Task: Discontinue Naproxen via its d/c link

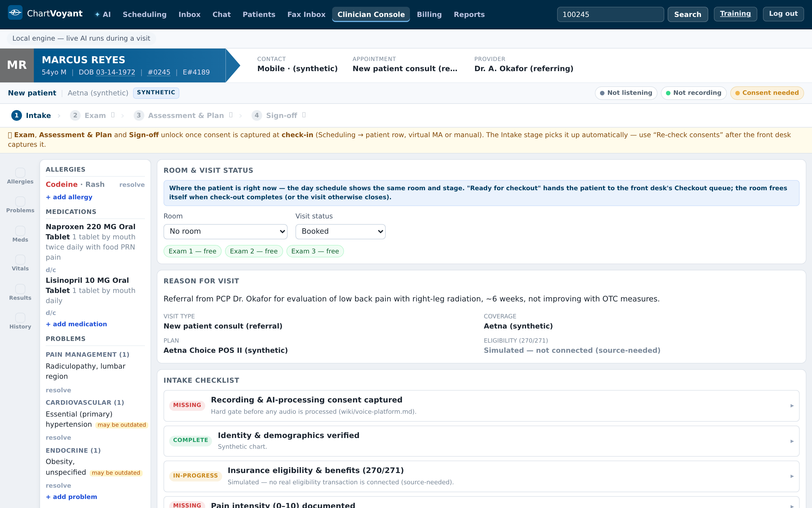Action: pos(51,270)
